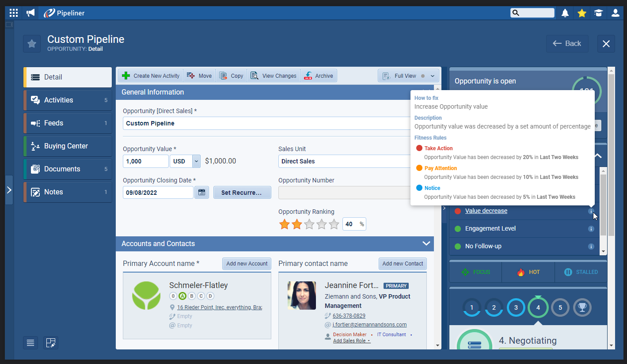Click the Opportunity Value input field
The width and height of the screenshot is (627, 364).
tap(145, 161)
